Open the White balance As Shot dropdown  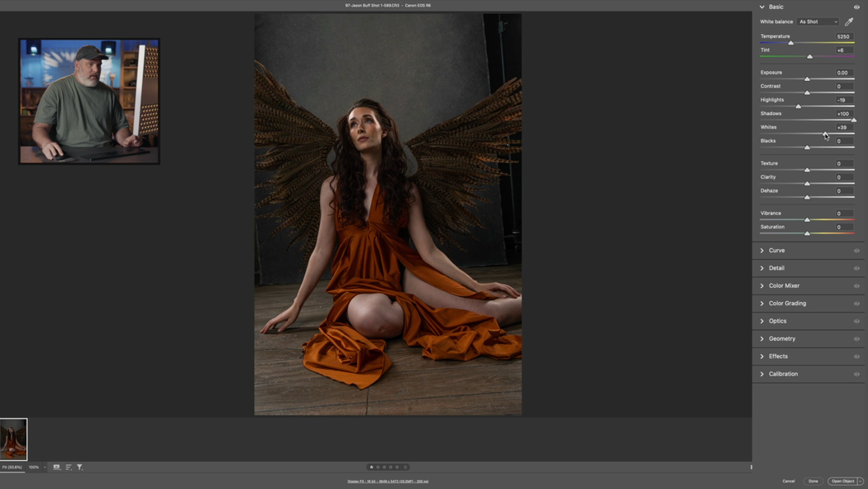(x=818, y=22)
